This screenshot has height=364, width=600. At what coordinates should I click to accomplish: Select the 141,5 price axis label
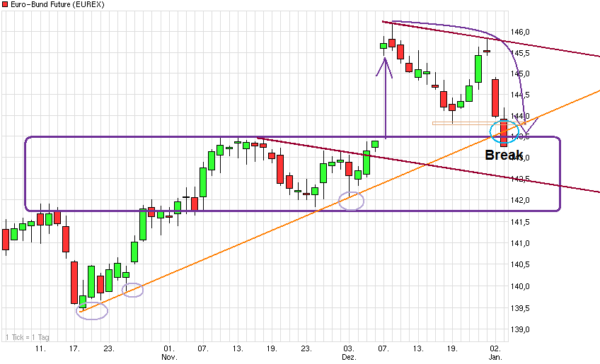[x=520, y=222]
